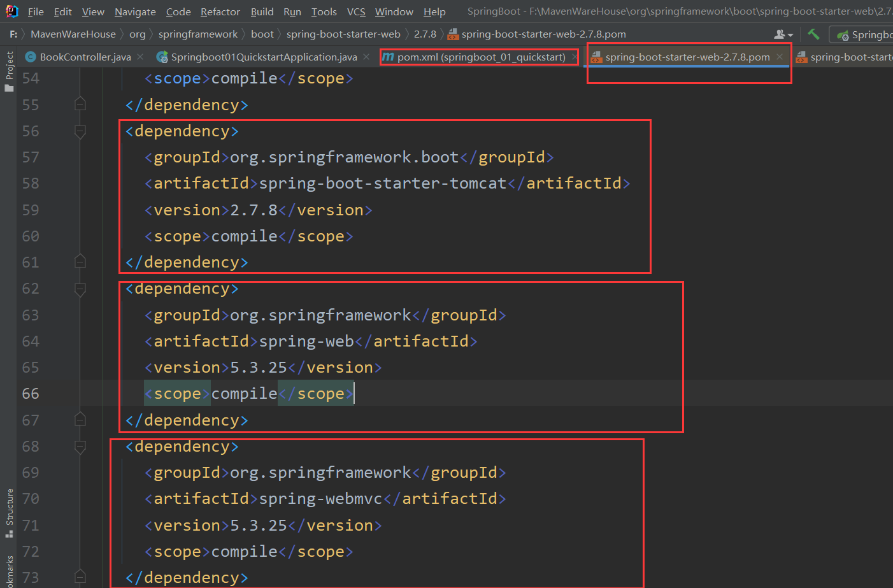Open the File menu
Image resolution: width=893 pixels, height=588 pixels.
36,11
